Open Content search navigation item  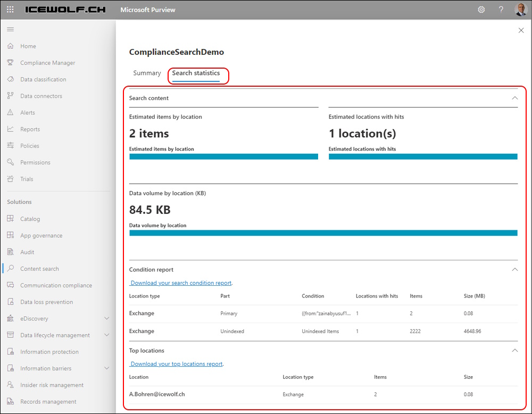pyautogui.click(x=40, y=269)
